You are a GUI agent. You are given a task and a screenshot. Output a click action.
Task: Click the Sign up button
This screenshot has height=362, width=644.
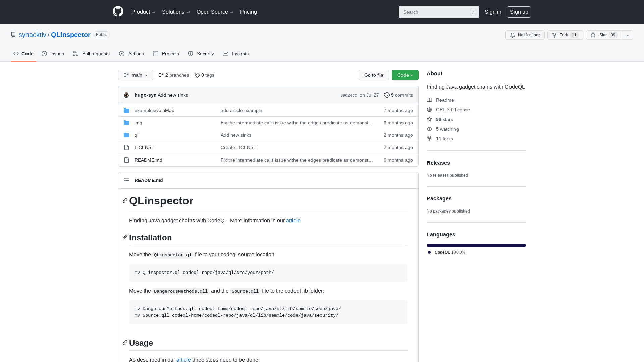[519, 12]
